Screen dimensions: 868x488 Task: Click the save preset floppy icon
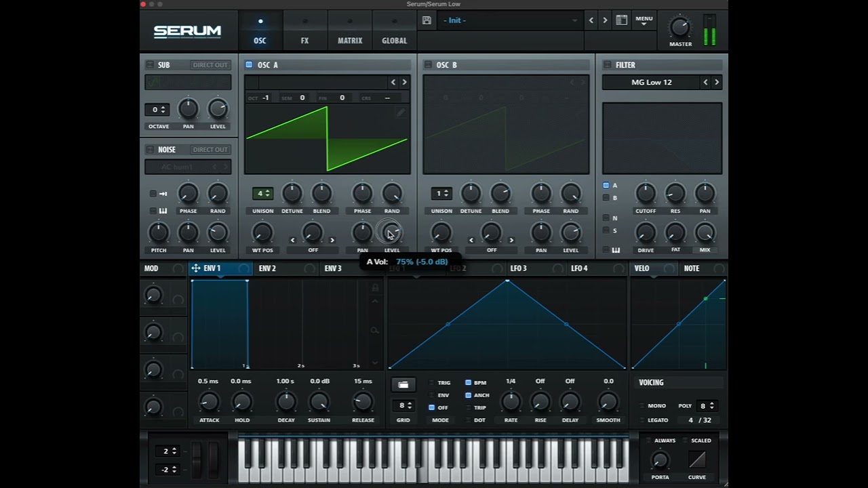pos(427,20)
